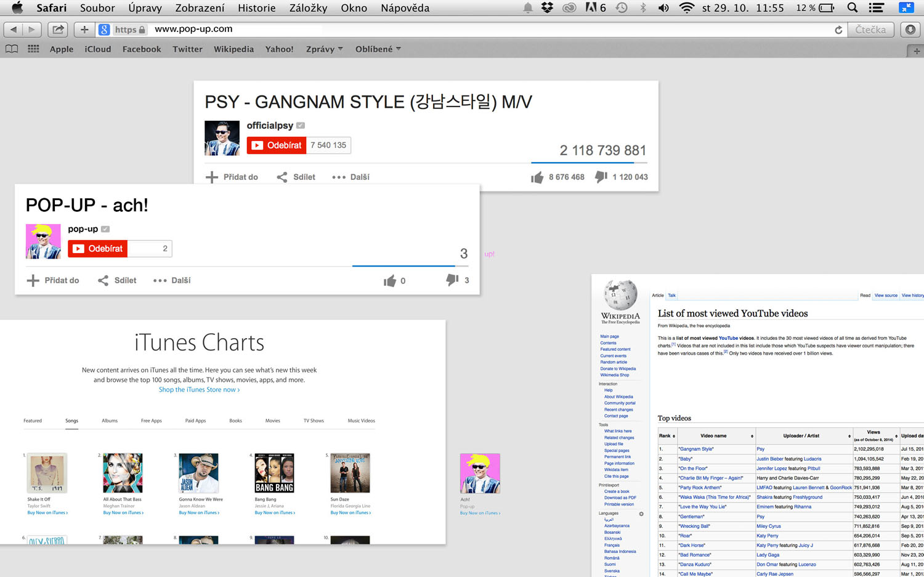Open Wikipedia Languages settings gear

641,514
